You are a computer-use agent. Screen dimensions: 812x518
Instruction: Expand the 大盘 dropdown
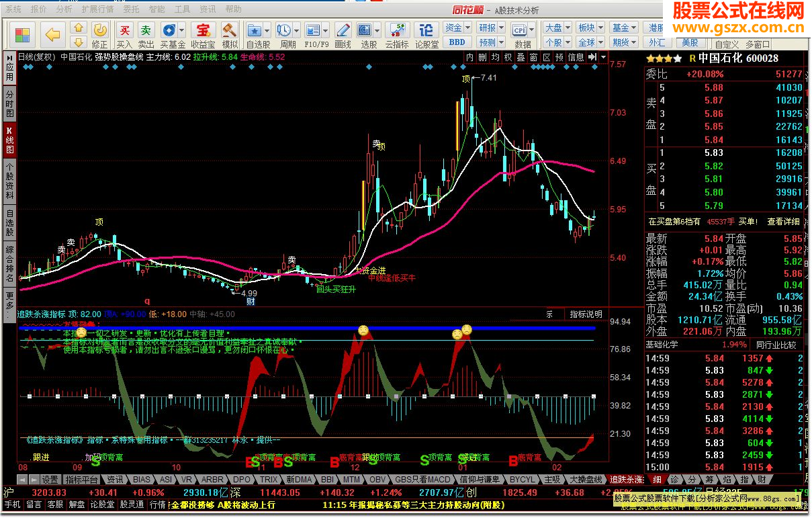pyautogui.click(x=568, y=28)
